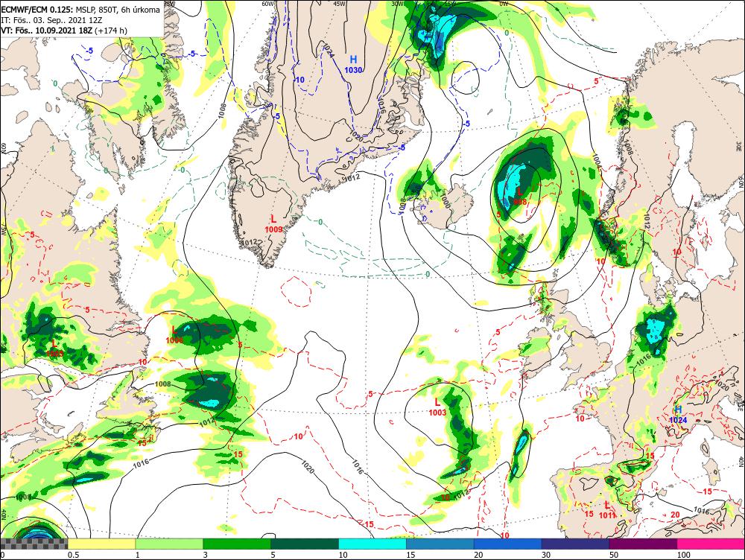Click the cyan 10–15 legend swatch
The width and height of the screenshot is (745, 560).
click(372, 544)
